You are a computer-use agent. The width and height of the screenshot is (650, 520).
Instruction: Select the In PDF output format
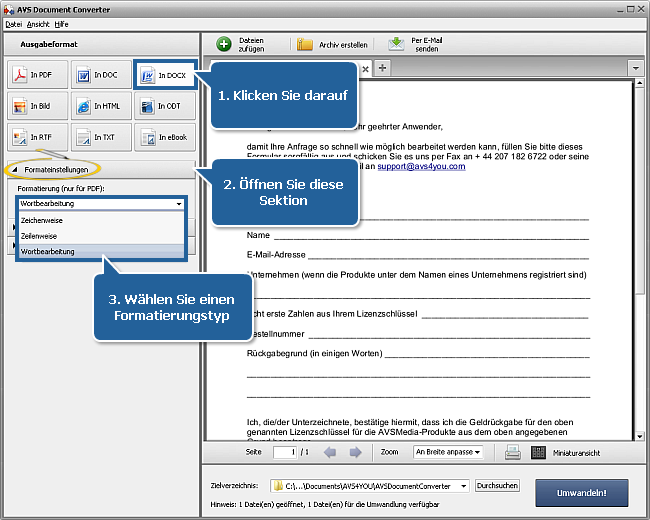(36, 75)
